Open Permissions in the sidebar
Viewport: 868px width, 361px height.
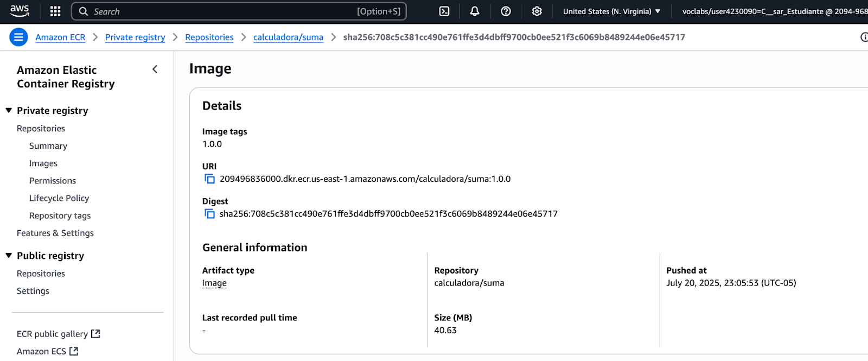coord(53,180)
